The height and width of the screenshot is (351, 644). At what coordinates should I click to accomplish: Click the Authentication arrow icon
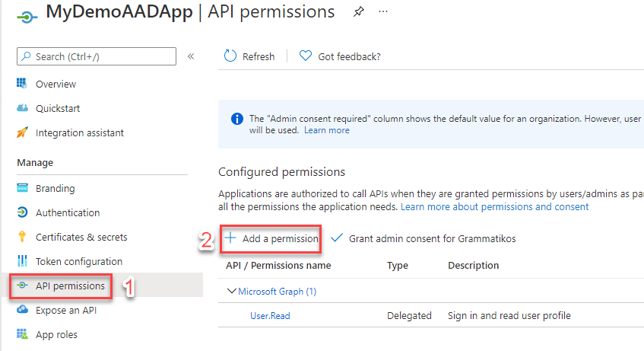22,212
